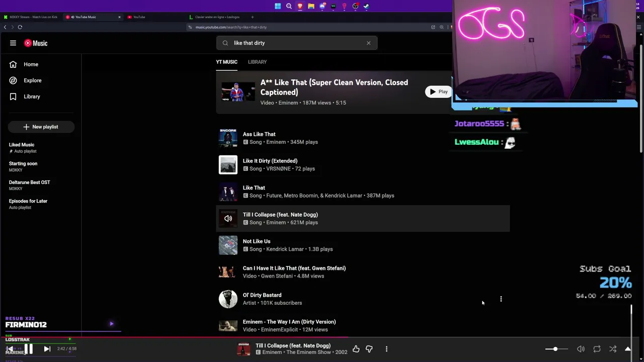This screenshot has width=644, height=362.
Task: Skip to the next track
Action: pos(47,348)
